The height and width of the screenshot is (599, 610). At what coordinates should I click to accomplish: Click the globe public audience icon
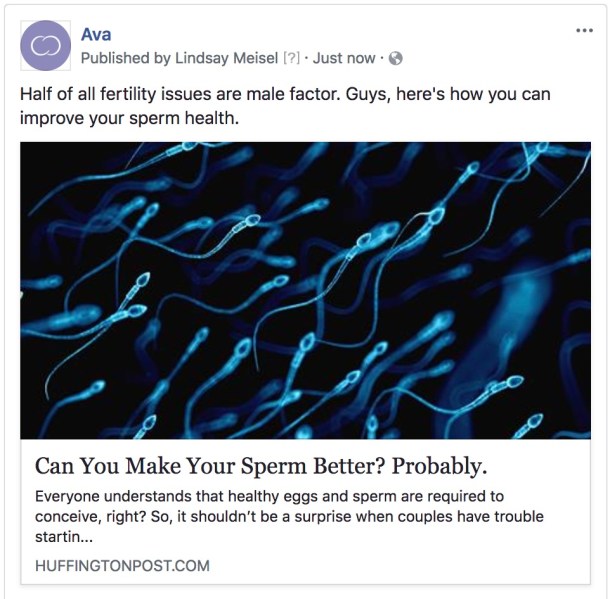tap(396, 58)
